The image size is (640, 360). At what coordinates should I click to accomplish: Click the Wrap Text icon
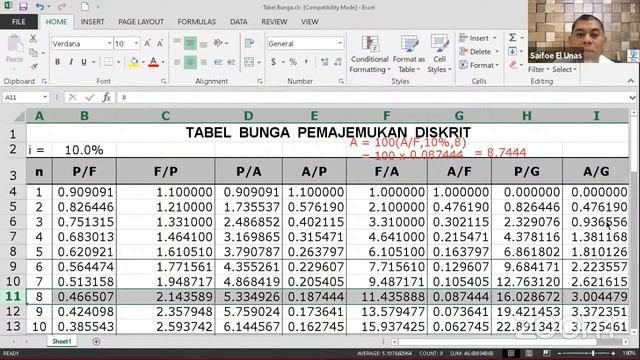tap(249, 43)
